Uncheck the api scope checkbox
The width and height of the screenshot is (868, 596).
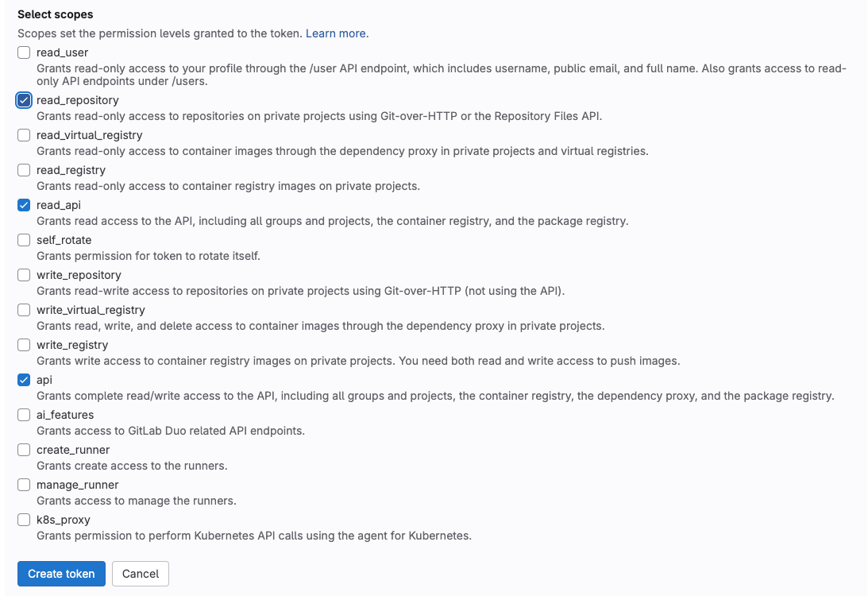[x=24, y=380]
